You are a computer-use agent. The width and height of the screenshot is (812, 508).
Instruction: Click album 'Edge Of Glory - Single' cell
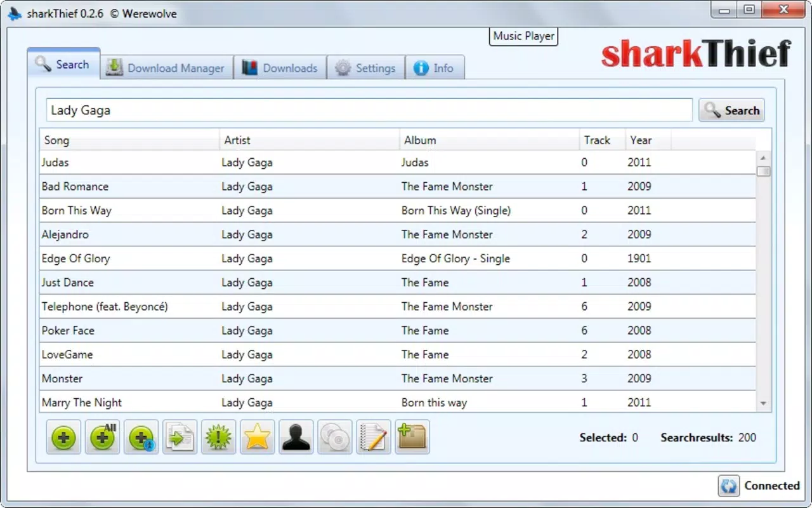[x=455, y=258]
